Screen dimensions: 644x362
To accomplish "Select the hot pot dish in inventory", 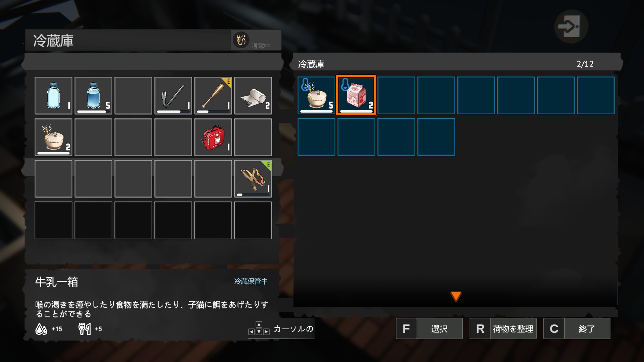I will (53, 137).
